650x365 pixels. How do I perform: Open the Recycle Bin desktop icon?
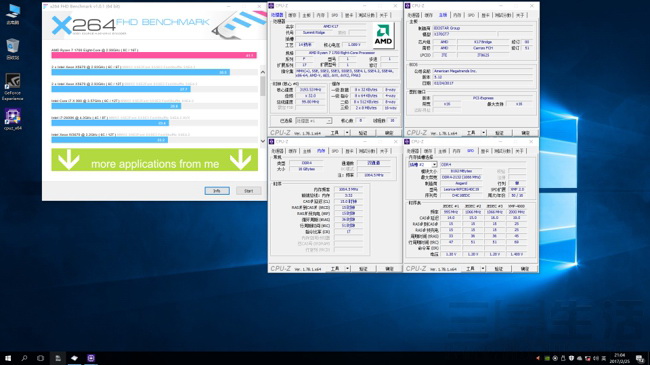[x=13, y=49]
